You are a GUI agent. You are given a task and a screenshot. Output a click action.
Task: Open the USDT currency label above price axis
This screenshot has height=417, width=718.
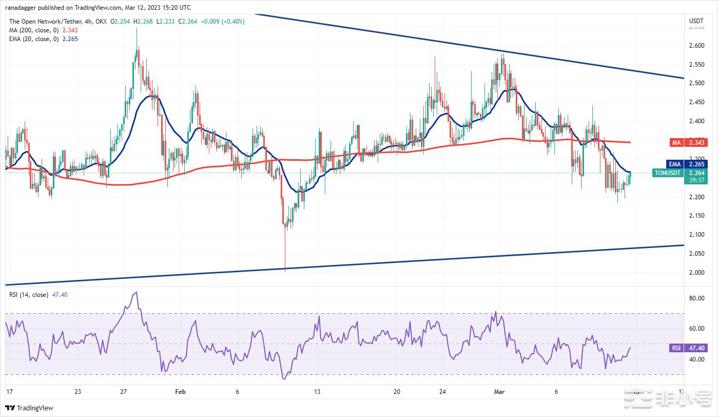[x=696, y=20]
